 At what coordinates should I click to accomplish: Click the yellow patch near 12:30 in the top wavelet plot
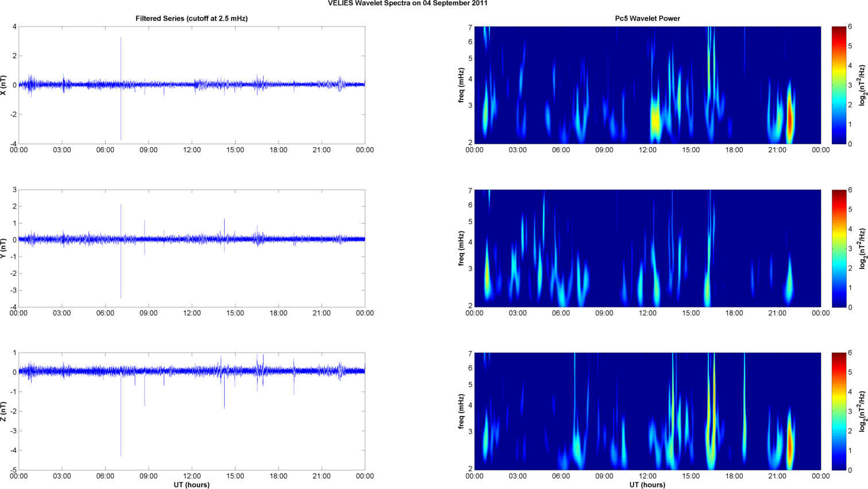coord(655,121)
